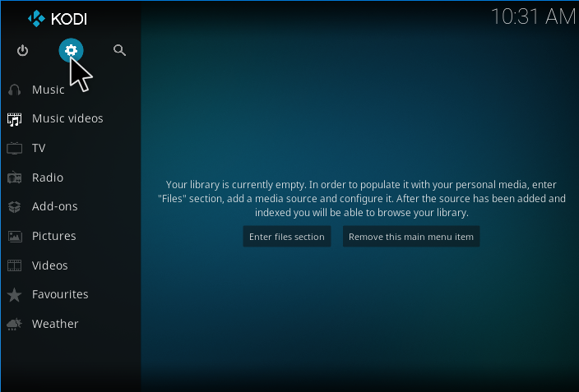The width and height of the screenshot is (579, 392).
Task: Click the Kodi logo icon
Action: (36, 18)
